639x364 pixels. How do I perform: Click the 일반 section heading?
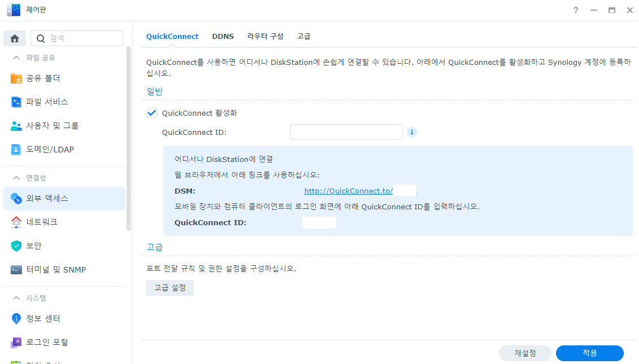coord(155,91)
